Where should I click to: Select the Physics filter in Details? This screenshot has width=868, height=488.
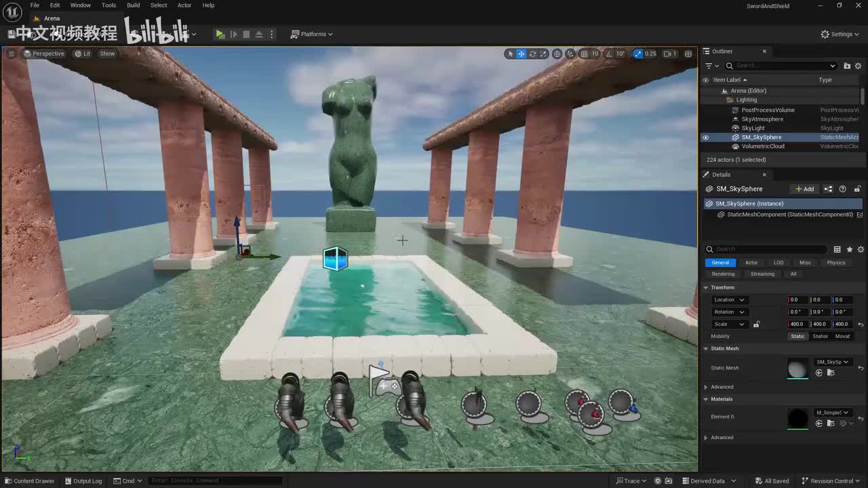point(836,263)
